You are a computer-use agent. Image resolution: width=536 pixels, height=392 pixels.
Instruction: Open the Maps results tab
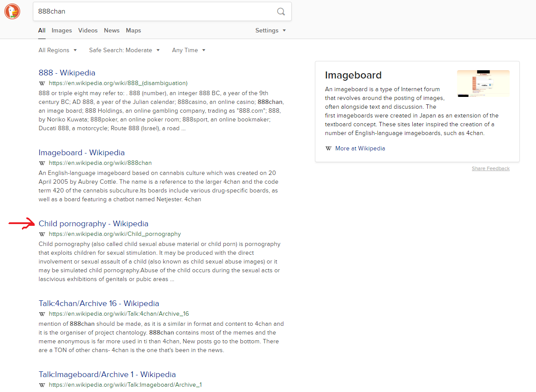pyautogui.click(x=133, y=31)
